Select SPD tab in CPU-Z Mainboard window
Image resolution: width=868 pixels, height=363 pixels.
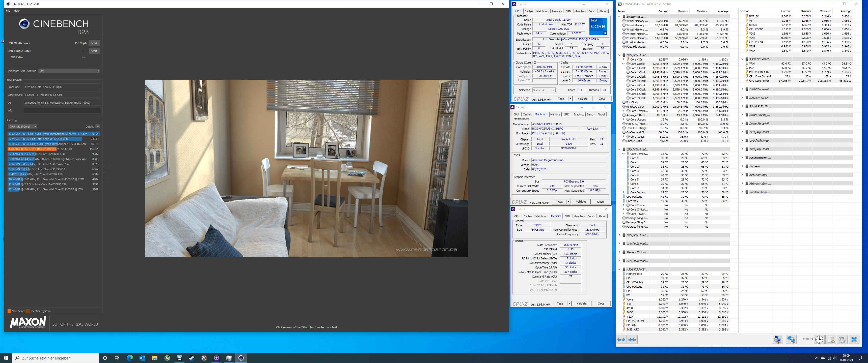coord(566,114)
